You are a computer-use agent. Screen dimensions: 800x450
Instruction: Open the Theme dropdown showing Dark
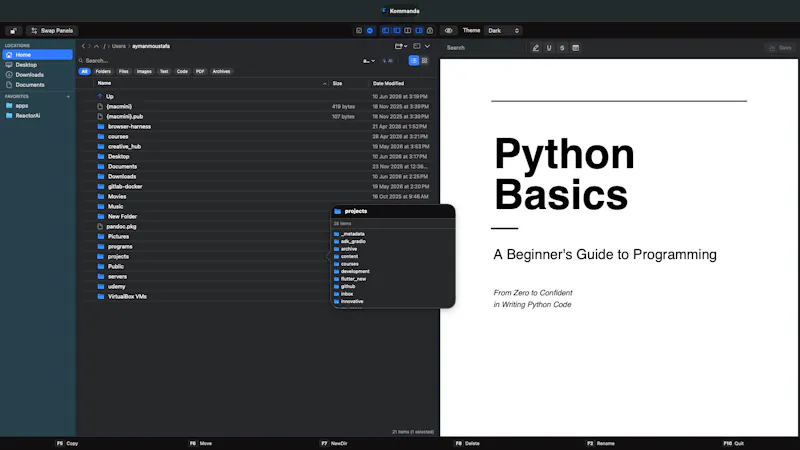click(503, 31)
